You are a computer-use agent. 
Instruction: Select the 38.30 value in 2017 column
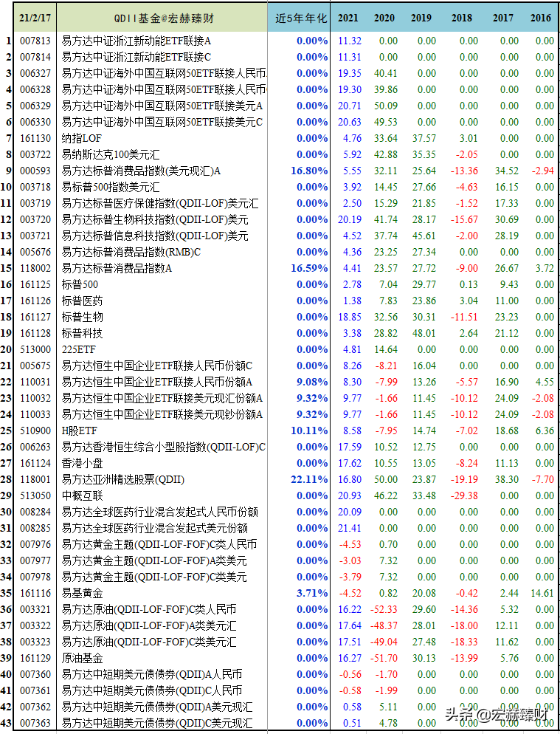507,479
